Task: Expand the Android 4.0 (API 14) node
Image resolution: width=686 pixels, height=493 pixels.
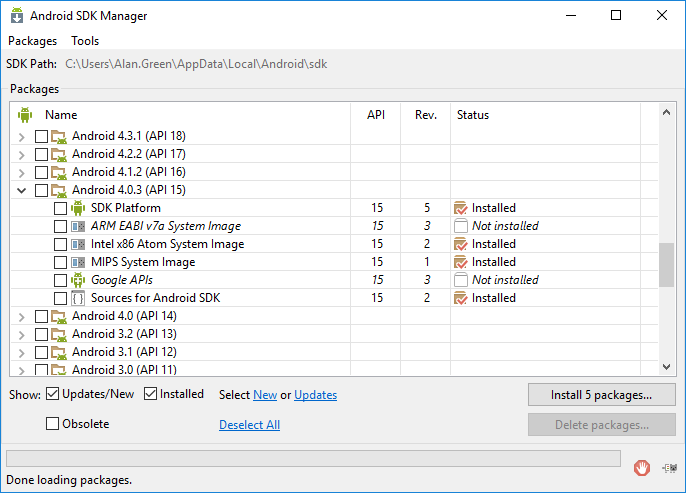Action: coord(22,316)
